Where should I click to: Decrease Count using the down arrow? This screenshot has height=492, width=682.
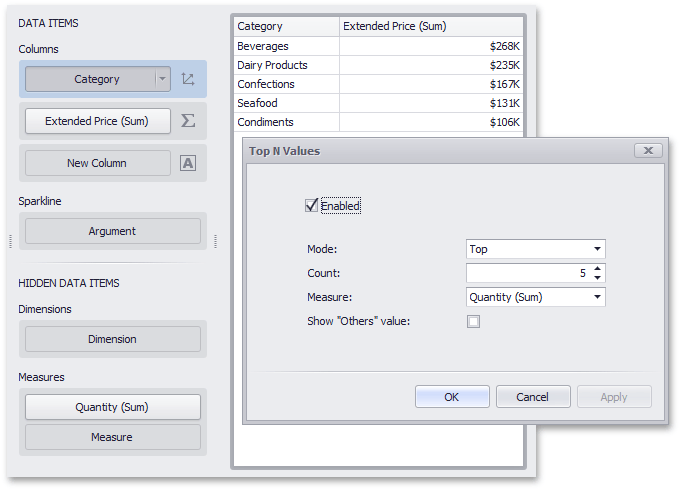point(597,278)
